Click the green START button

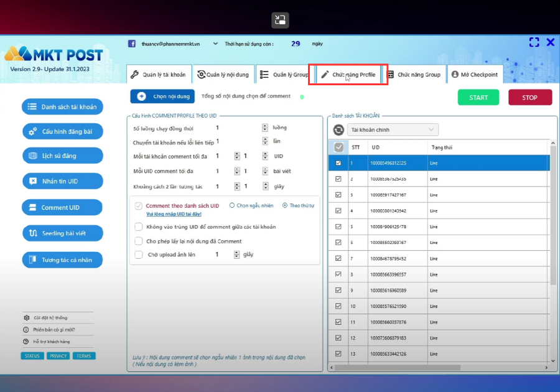click(478, 98)
